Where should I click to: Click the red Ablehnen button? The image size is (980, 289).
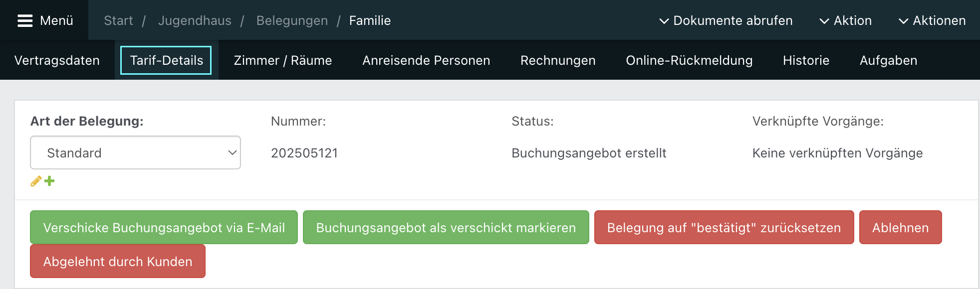coord(900,227)
